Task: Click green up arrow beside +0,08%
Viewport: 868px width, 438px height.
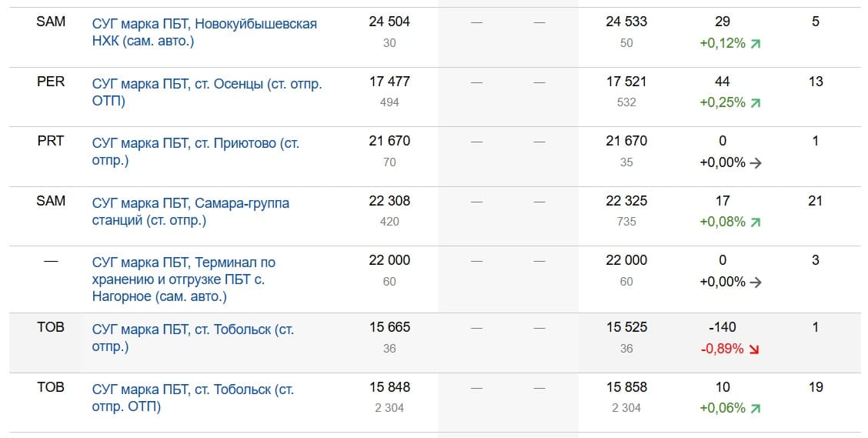Action: click(755, 222)
